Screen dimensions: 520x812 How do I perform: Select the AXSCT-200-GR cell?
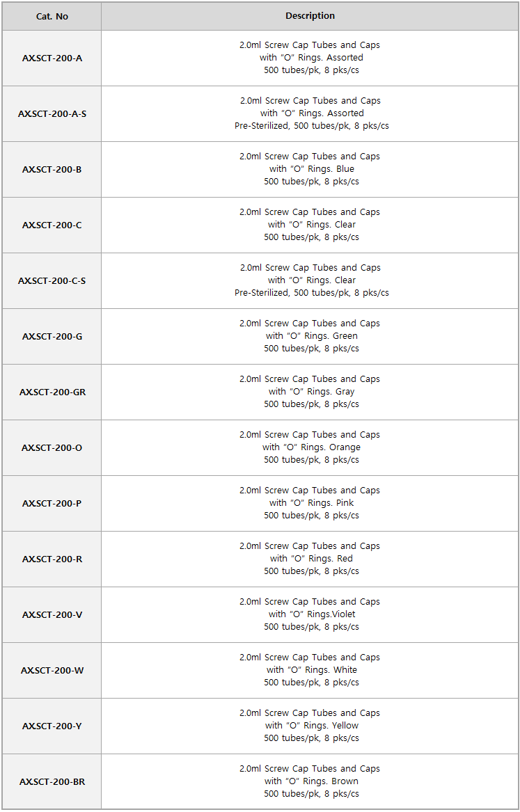coord(52,392)
